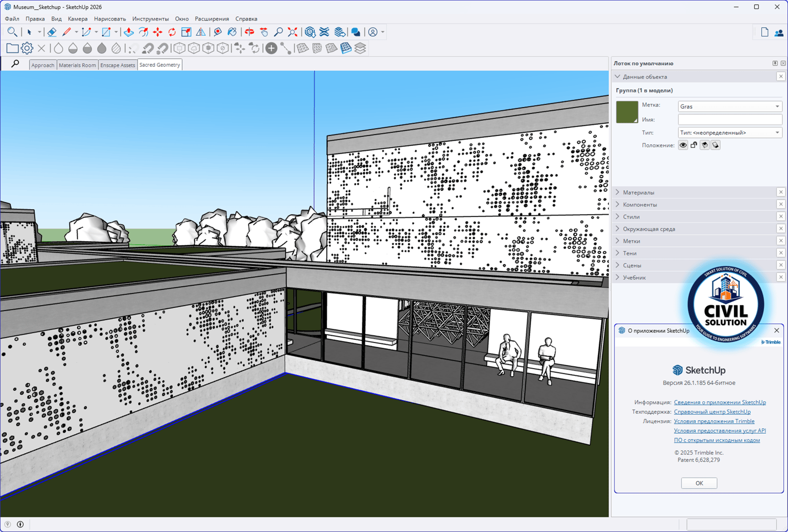This screenshot has height=532, width=788.
Task: Expand the Материалы panel
Action: click(x=618, y=192)
